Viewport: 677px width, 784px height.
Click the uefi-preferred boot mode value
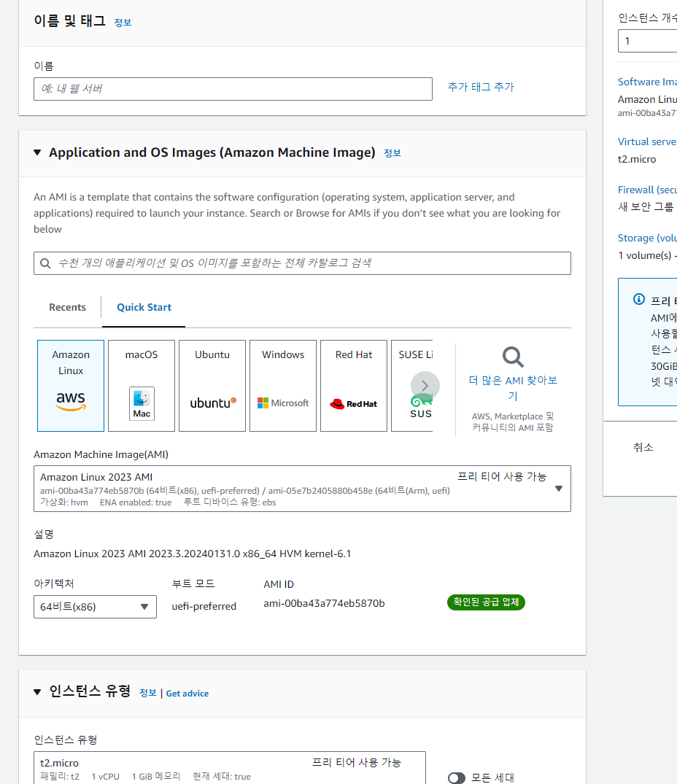pyautogui.click(x=204, y=607)
